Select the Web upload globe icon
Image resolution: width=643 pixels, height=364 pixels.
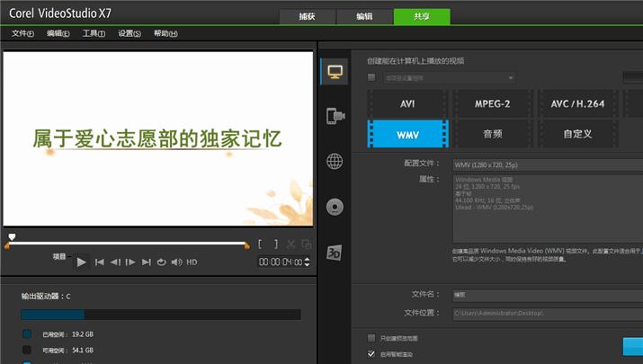tap(335, 161)
